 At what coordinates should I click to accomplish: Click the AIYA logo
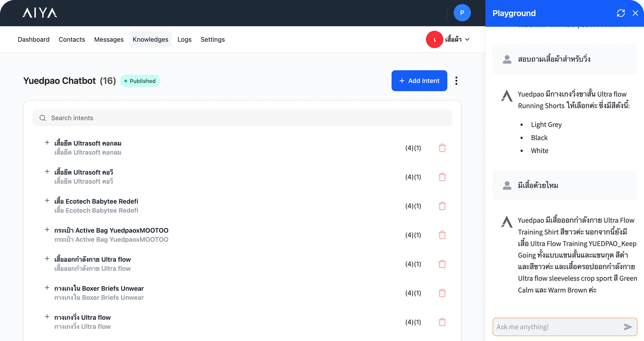(x=39, y=13)
